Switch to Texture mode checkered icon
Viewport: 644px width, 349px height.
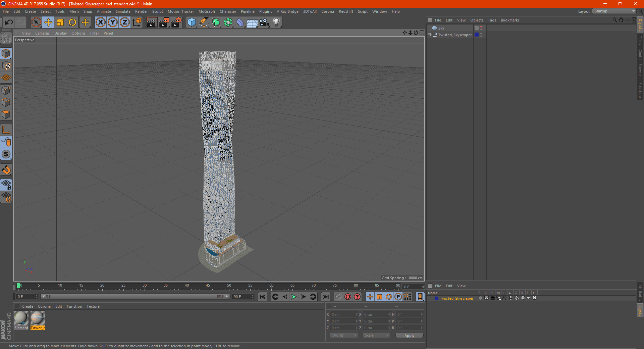6,66
